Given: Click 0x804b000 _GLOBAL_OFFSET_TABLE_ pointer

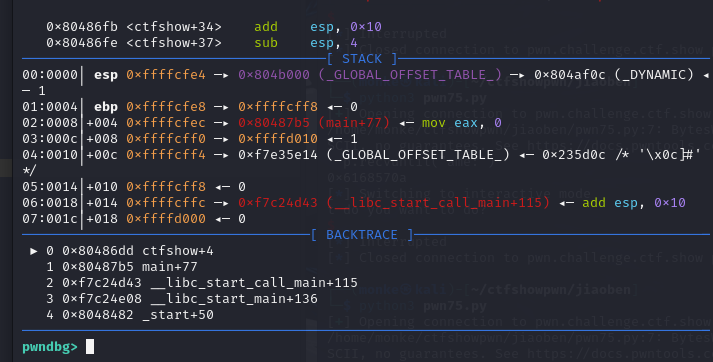Looking at the screenshot, I should point(370,75).
